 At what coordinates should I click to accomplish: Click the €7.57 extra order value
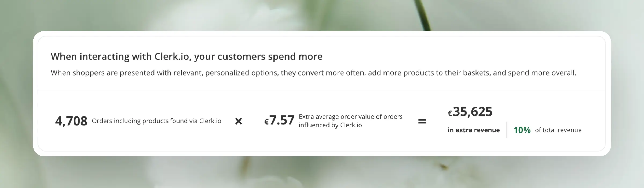pyautogui.click(x=279, y=120)
